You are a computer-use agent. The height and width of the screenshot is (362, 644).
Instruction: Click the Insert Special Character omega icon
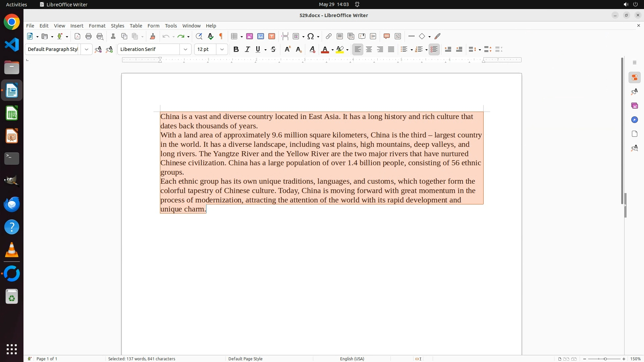pyautogui.click(x=311, y=36)
